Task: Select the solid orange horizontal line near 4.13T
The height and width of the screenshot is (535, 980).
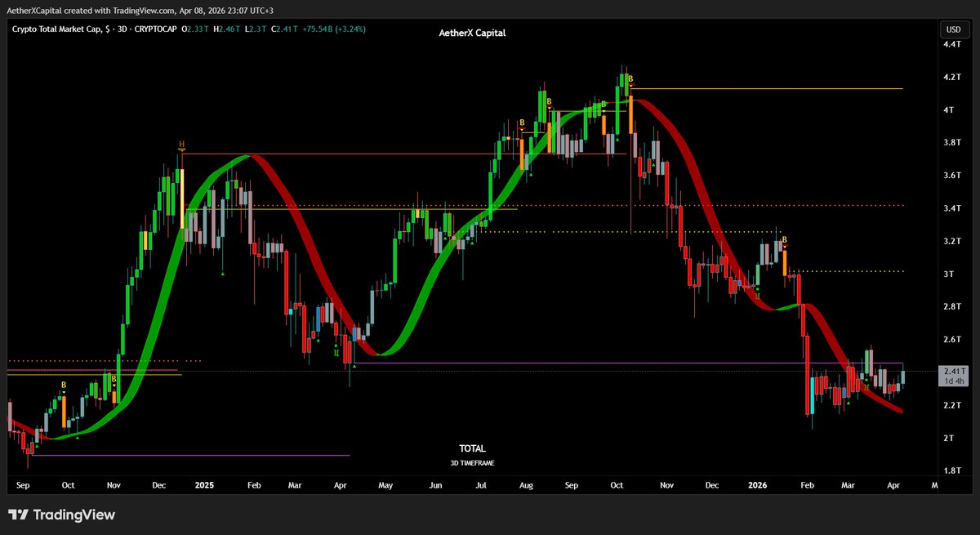Action: pyautogui.click(x=766, y=88)
